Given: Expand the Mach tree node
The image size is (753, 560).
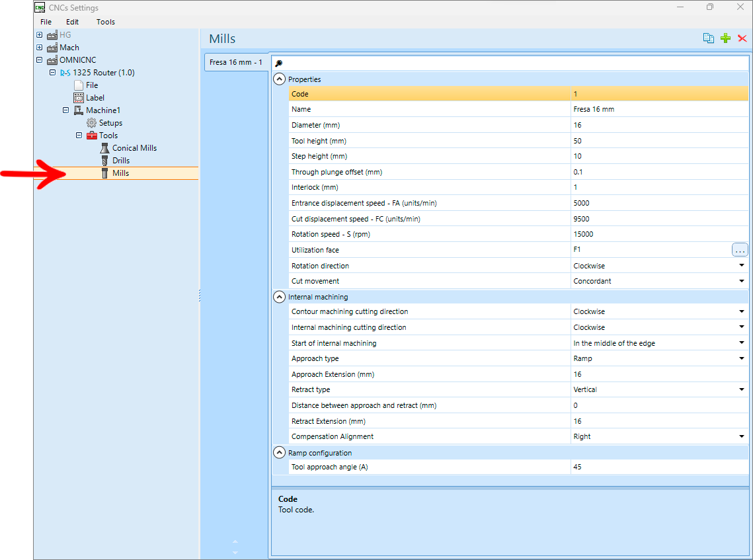Looking at the screenshot, I should click(40, 48).
